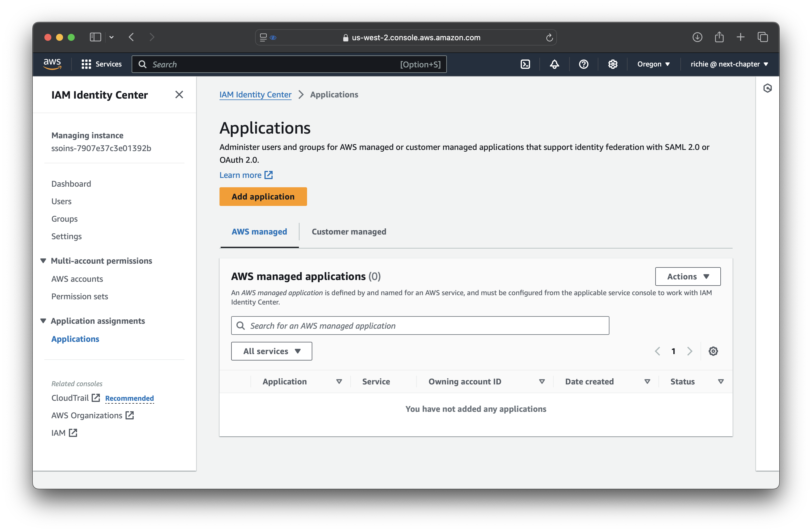
Task: Launch the CloudShell terminal icon
Action: tap(525, 64)
